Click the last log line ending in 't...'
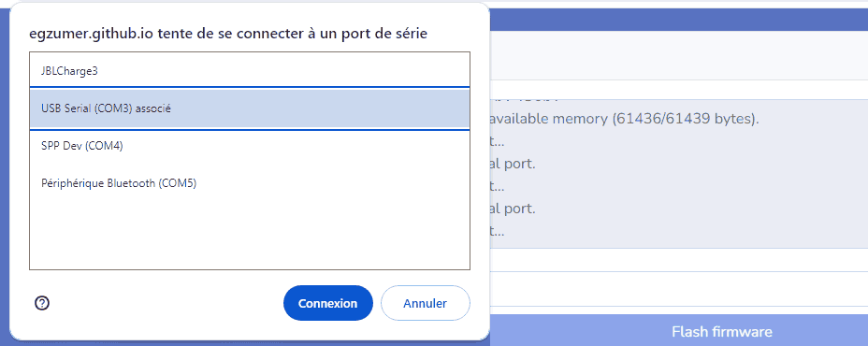Screen dimensions: 868x346 (497, 232)
